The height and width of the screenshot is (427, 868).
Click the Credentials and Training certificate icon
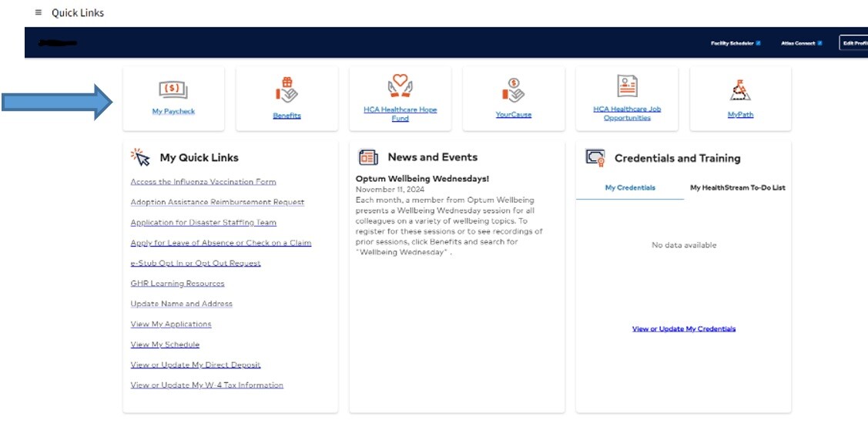[x=595, y=158]
